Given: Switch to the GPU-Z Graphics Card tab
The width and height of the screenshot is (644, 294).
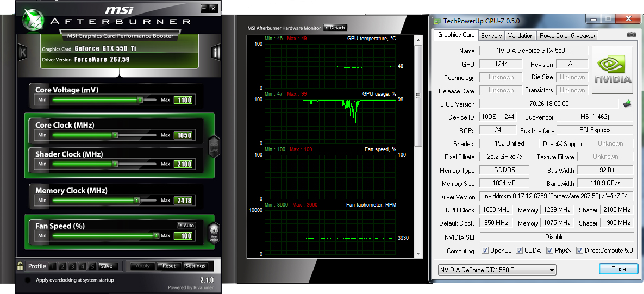Looking at the screenshot, I should (457, 35).
